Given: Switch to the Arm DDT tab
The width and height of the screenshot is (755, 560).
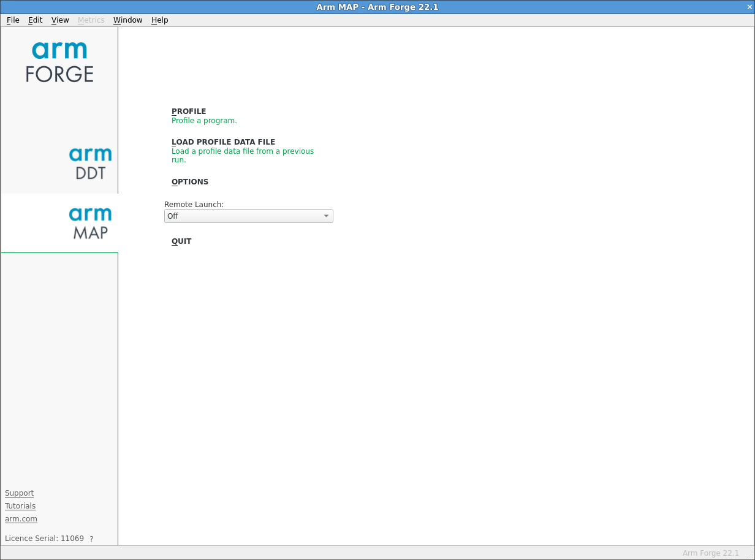Looking at the screenshot, I should [59, 164].
